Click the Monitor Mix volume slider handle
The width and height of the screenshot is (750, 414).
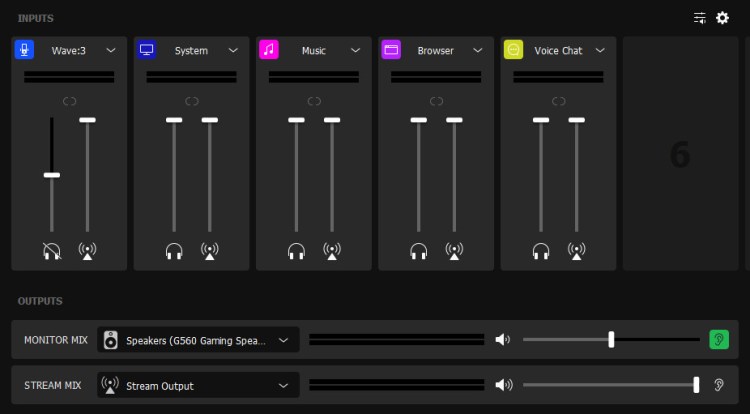click(x=611, y=340)
